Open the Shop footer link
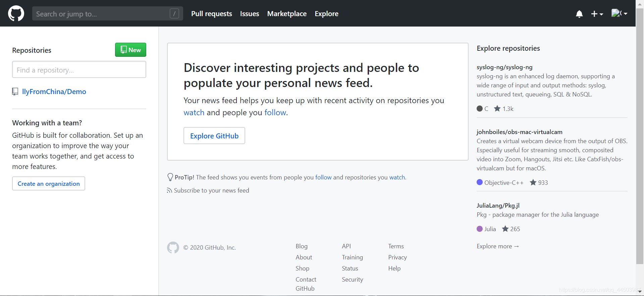 pyautogui.click(x=303, y=268)
